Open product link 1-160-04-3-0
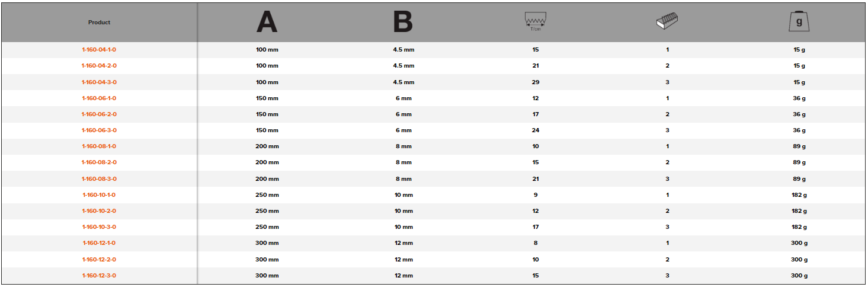Screen dimensions: 868x287 [x=99, y=82]
